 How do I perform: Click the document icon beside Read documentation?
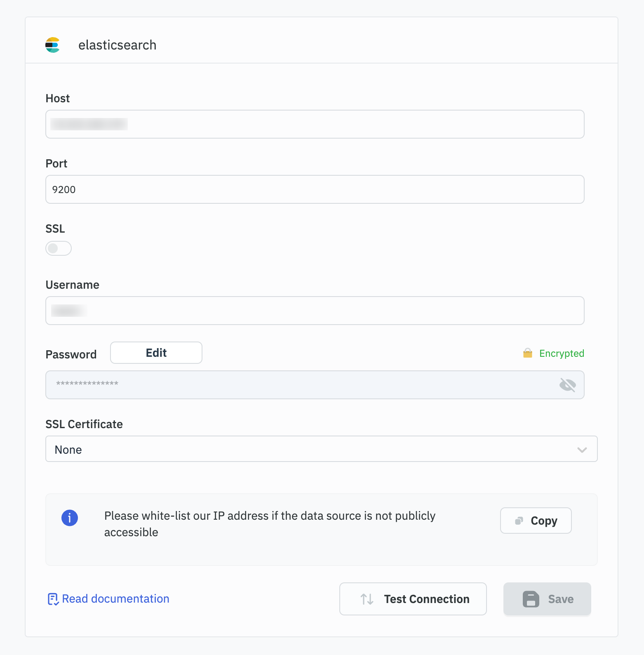(53, 599)
